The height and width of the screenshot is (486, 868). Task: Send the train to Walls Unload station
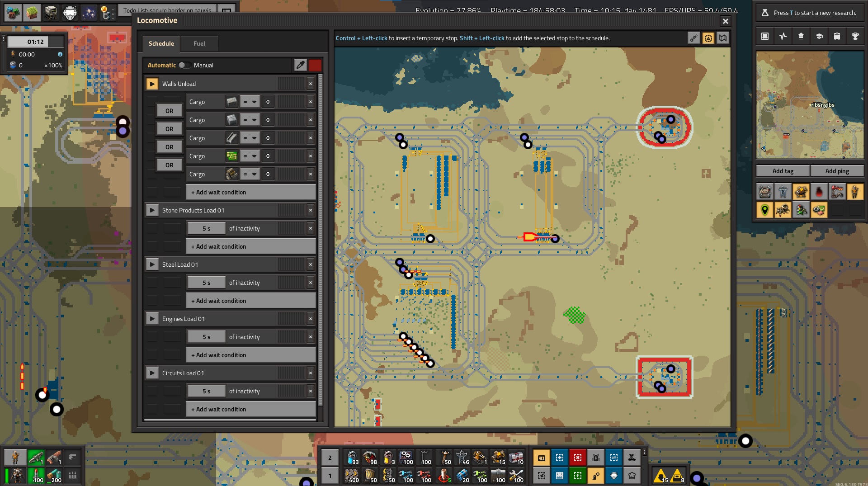(x=152, y=84)
